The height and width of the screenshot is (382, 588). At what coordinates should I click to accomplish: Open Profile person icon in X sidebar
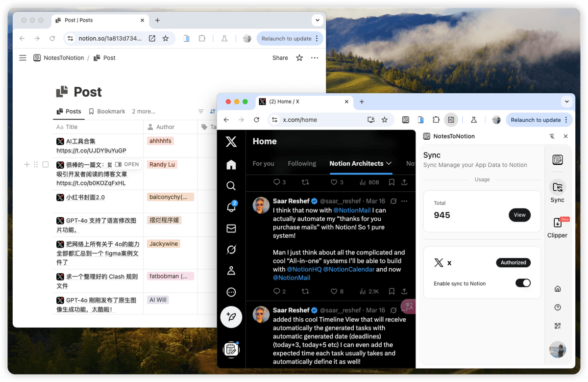point(231,271)
